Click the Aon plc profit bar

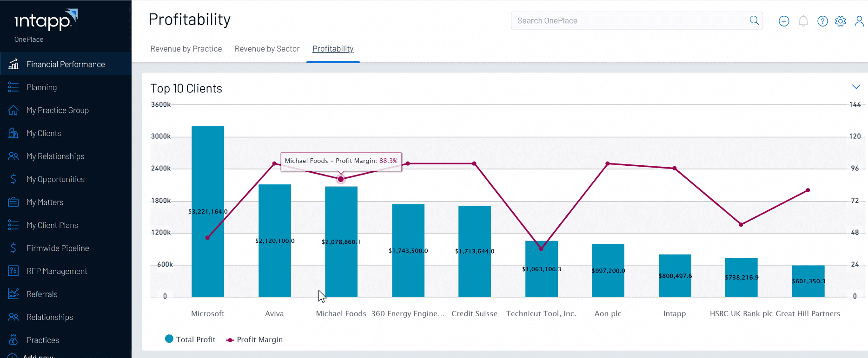pyautogui.click(x=608, y=270)
